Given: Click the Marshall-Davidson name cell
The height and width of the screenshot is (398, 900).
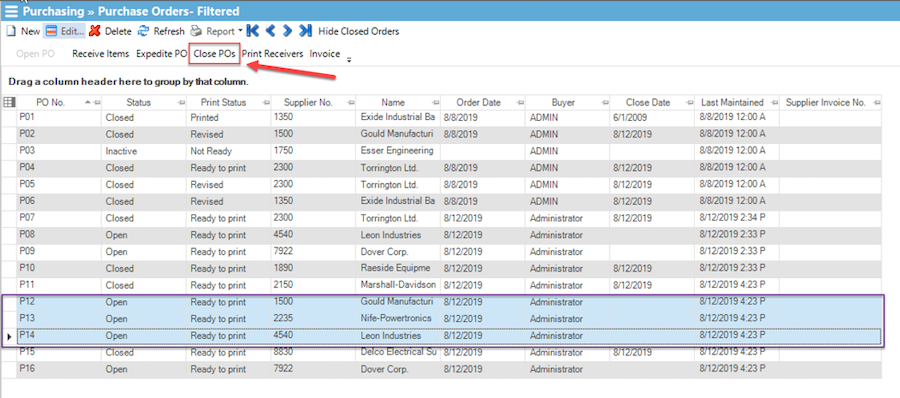Looking at the screenshot, I should point(398,285).
